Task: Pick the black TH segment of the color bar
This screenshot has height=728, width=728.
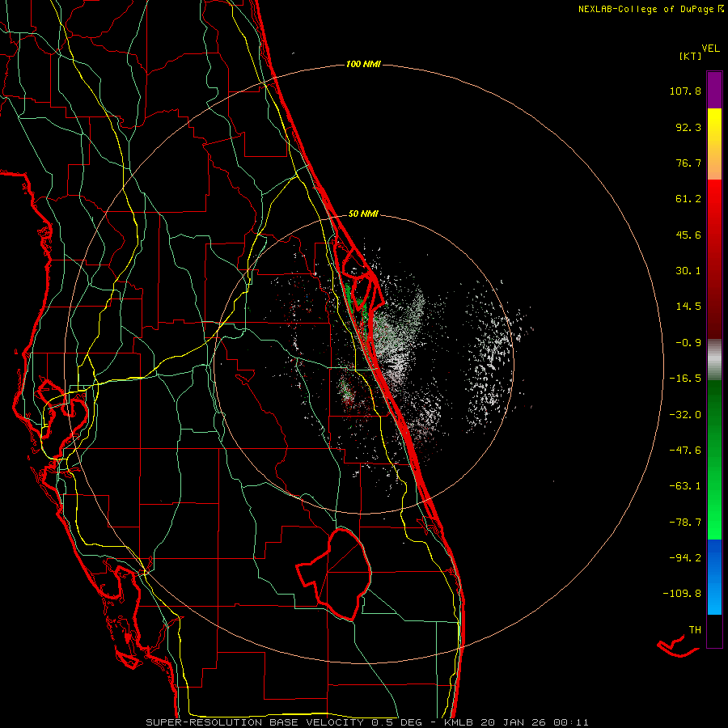Action: (714, 631)
